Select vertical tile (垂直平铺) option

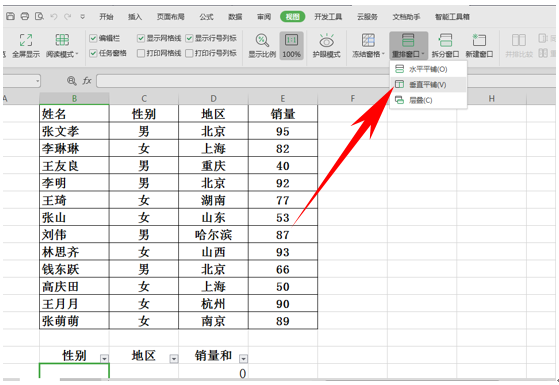point(429,85)
